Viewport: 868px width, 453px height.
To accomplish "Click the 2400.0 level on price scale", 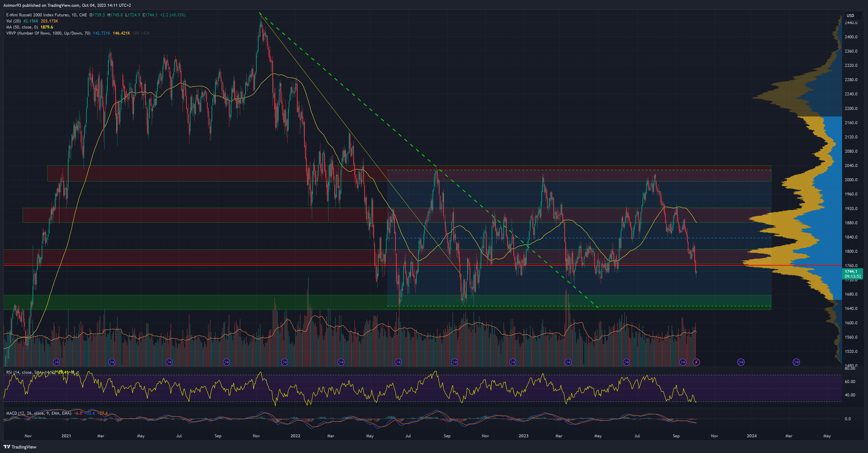I will 851,37.
